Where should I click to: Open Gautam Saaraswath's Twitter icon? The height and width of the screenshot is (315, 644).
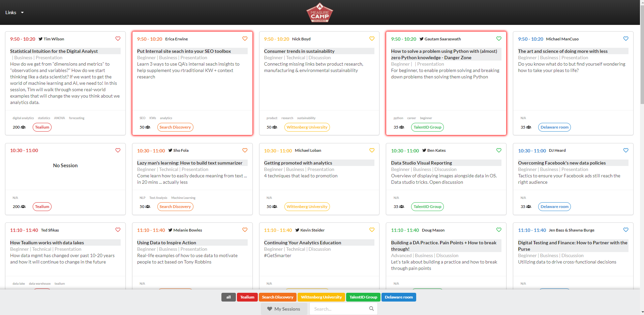pyautogui.click(x=421, y=39)
